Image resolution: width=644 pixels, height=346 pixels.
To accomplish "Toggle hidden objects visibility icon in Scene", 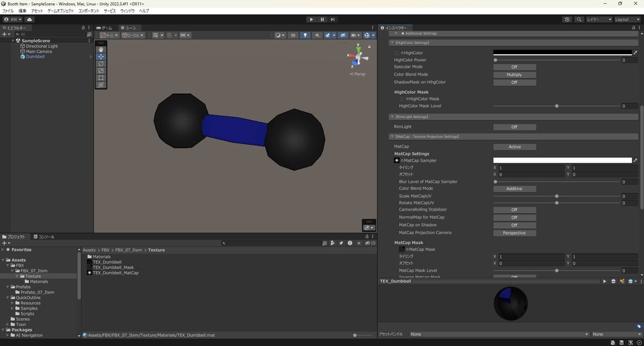I will click(343, 35).
